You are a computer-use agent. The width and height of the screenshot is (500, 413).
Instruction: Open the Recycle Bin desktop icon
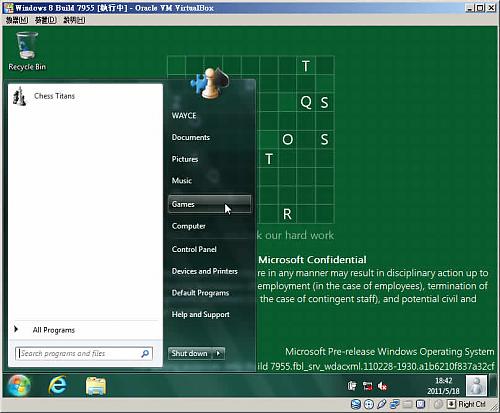tap(27, 52)
